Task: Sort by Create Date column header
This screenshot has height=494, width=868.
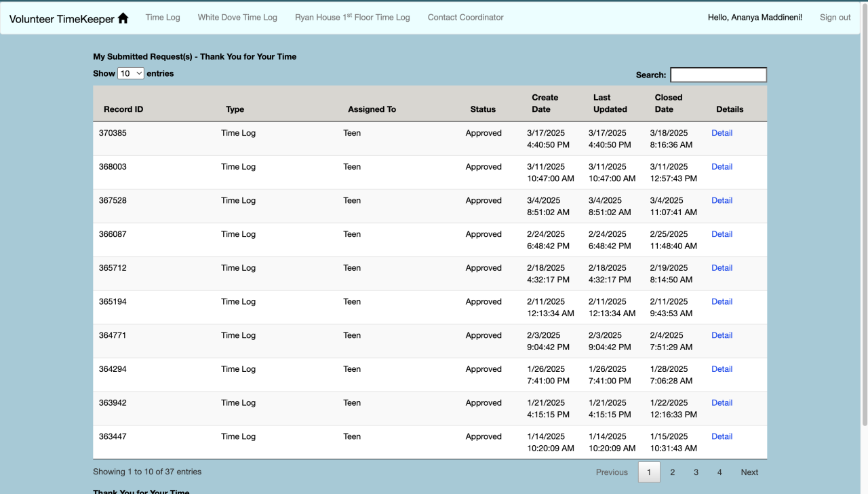Action: [545, 103]
